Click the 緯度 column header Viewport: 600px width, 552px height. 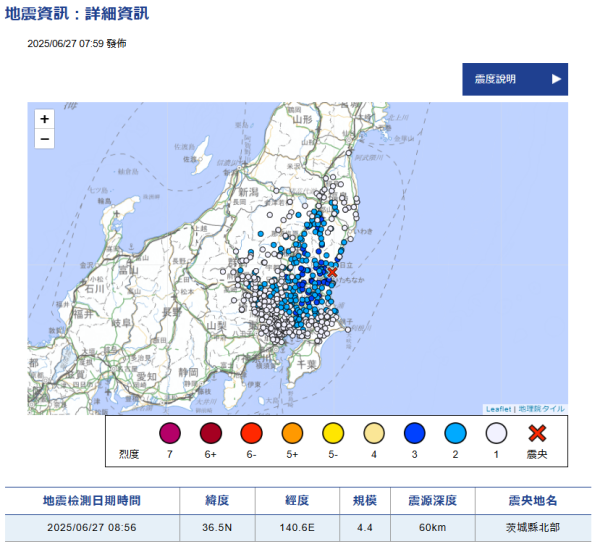[217, 500]
